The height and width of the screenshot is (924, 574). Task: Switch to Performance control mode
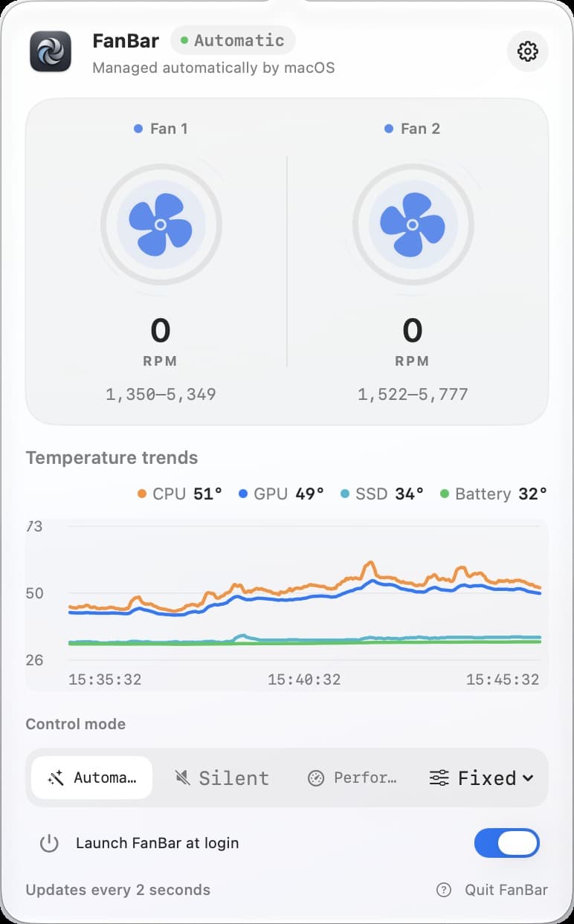coord(352,778)
